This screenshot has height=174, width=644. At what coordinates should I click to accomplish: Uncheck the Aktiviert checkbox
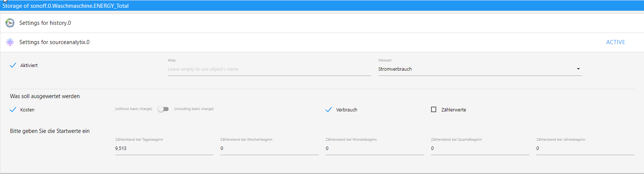click(x=13, y=65)
